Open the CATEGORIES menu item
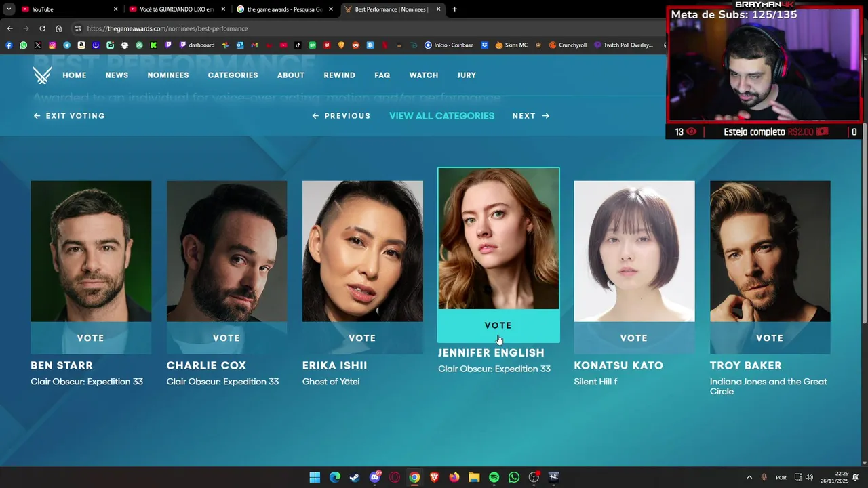The width and height of the screenshot is (868, 488). (233, 75)
